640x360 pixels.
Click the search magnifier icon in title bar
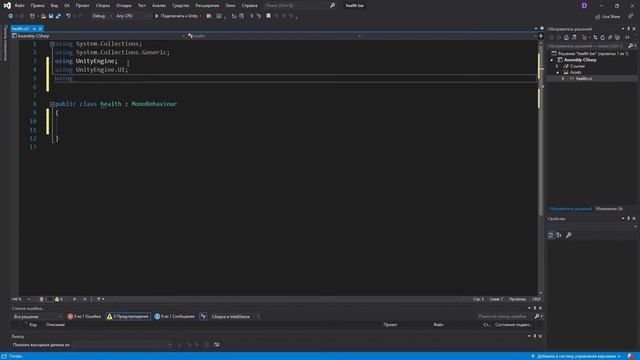332,6
